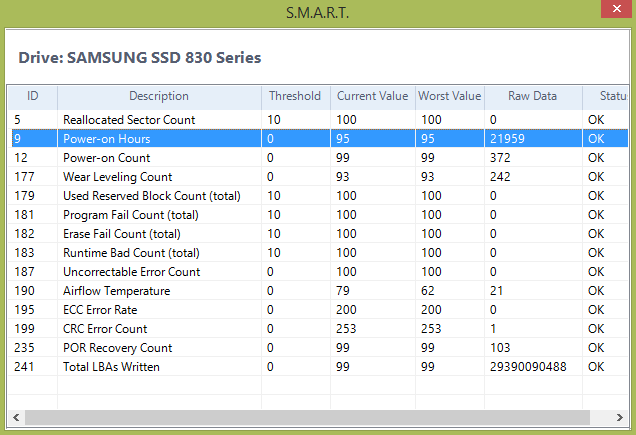Viewport: 636px width, 435px height.
Task: Click the Threshold column header
Action: pos(295,96)
